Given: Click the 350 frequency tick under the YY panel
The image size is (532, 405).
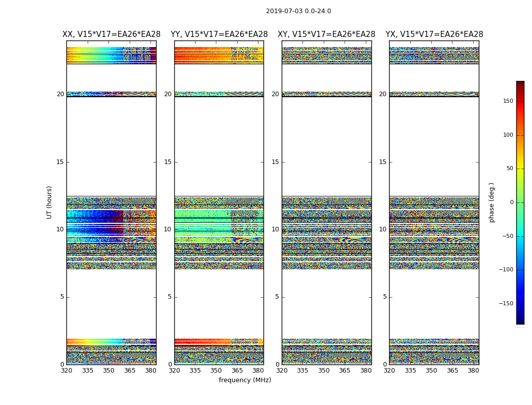Looking at the screenshot, I should (216, 371).
